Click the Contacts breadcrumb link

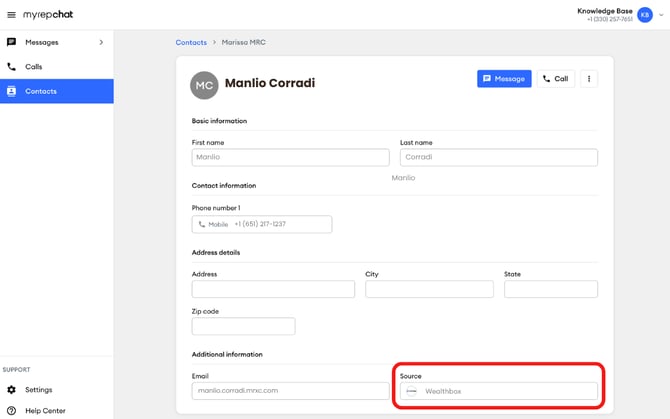pos(191,42)
